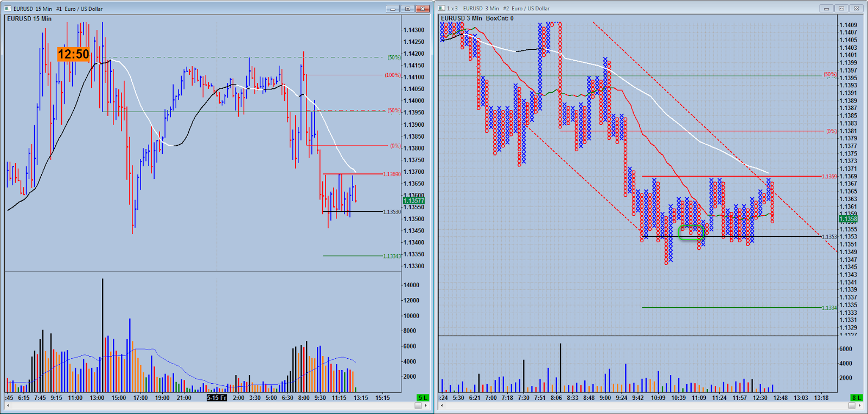
Task: Click the '1 x 3' text in the title bar
Action: [x=452, y=8]
